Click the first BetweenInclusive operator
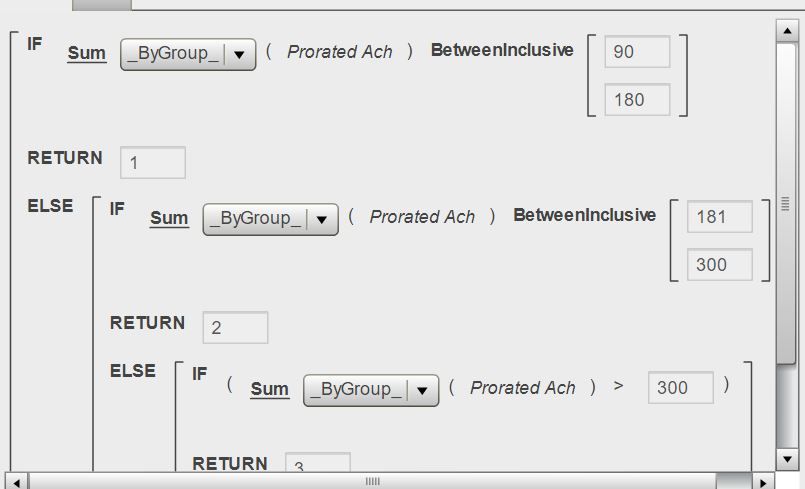This screenshot has height=489, width=805. [x=502, y=50]
